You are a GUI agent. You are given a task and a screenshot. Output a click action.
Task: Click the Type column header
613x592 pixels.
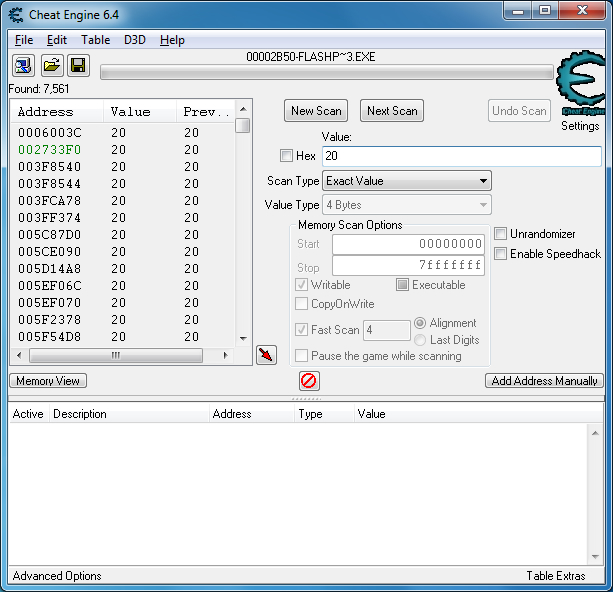coord(324,414)
